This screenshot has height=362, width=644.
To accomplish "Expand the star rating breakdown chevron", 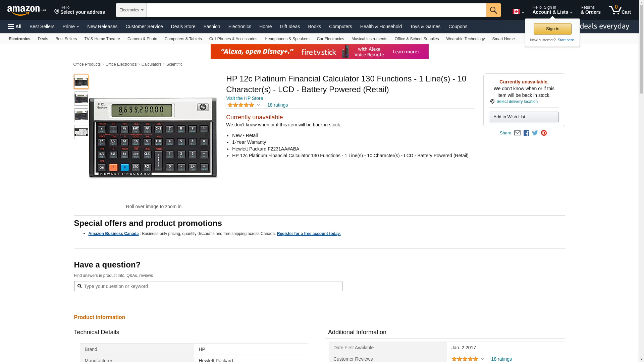I will pos(258,105).
